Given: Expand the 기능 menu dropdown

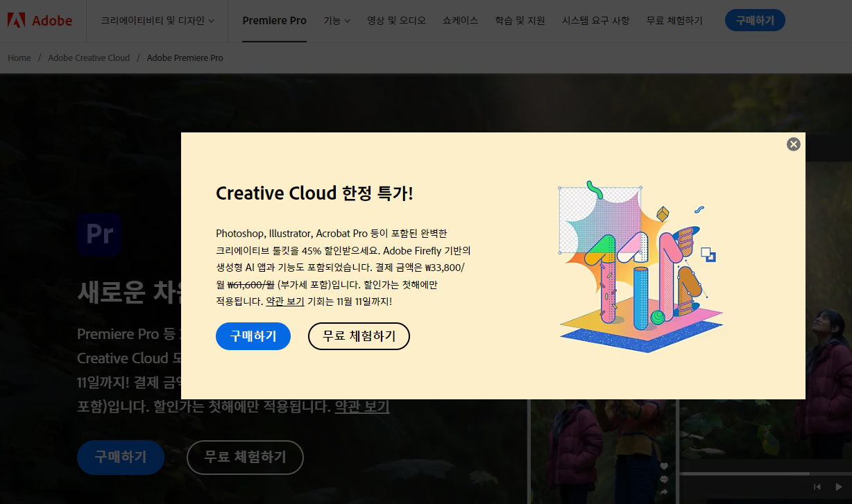Looking at the screenshot, I should coord(336,21).
